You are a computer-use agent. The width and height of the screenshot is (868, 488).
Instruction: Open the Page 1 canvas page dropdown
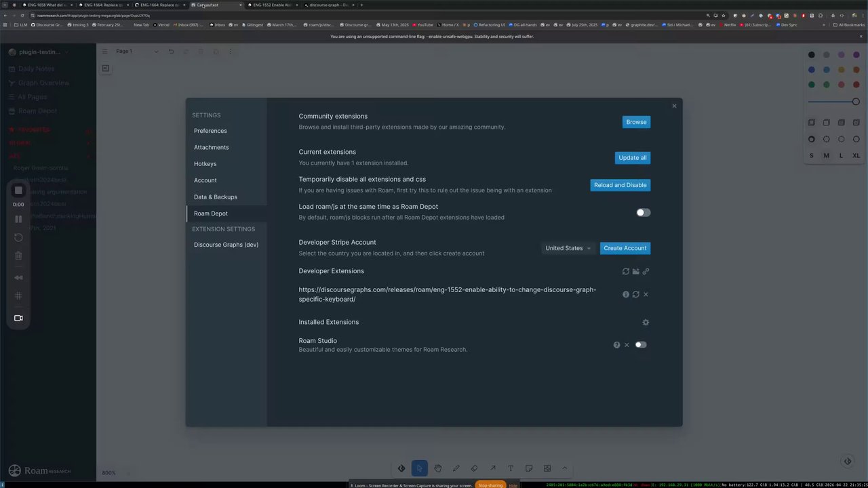[x=137, y=52]
